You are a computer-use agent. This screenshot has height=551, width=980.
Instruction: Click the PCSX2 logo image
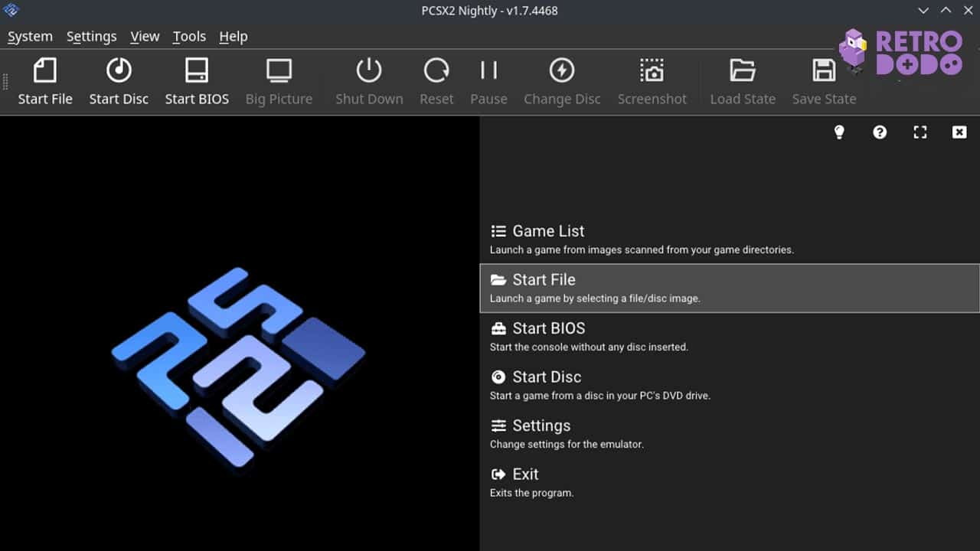[x=238, y=367]
